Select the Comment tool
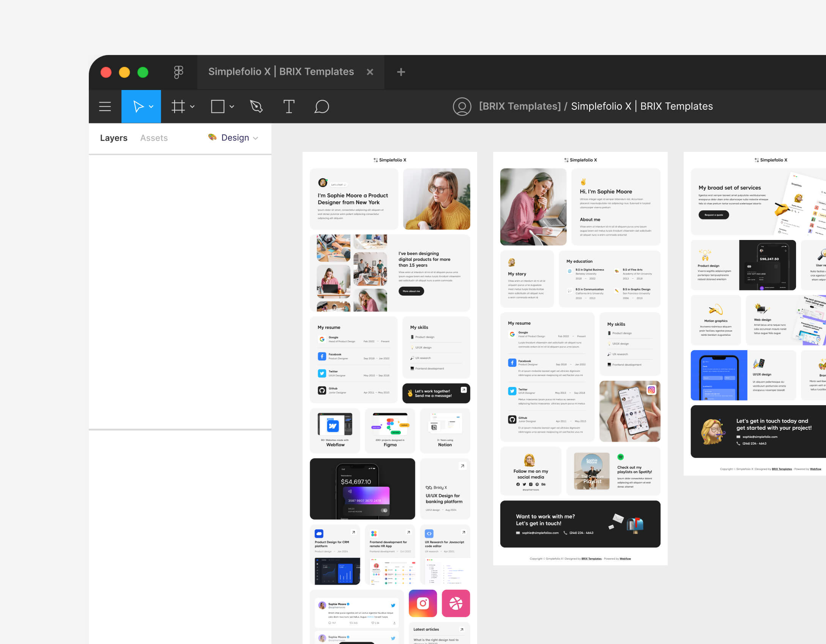This screenshot has height=644, width=826. [x=322, y=106]
